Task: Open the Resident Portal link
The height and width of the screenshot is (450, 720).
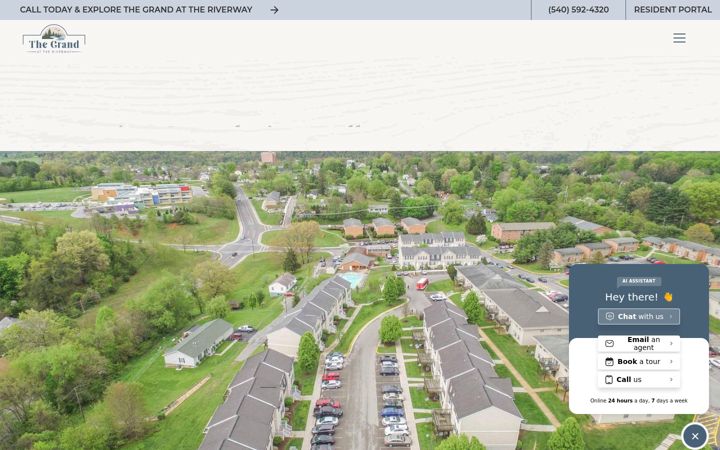Action: click(673, 10)
